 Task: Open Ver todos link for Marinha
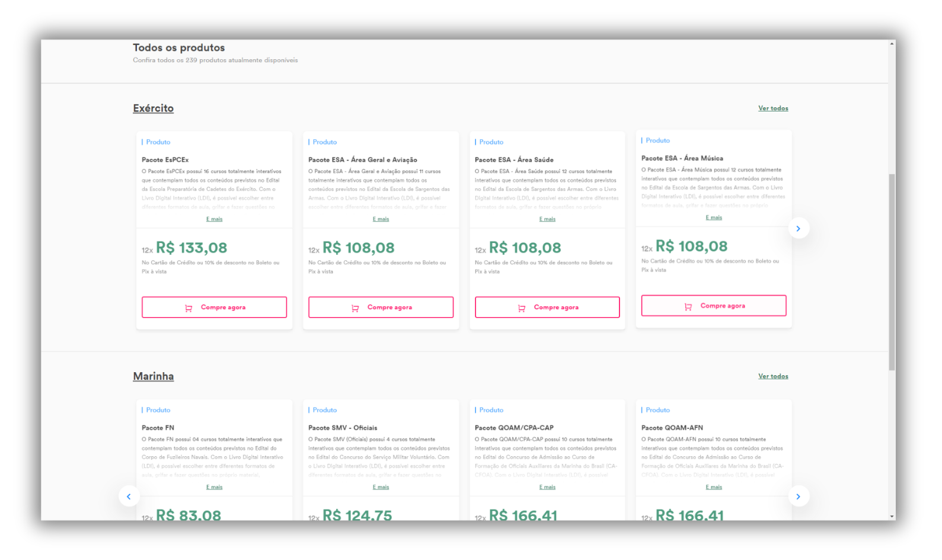click(x=773, y=376)
